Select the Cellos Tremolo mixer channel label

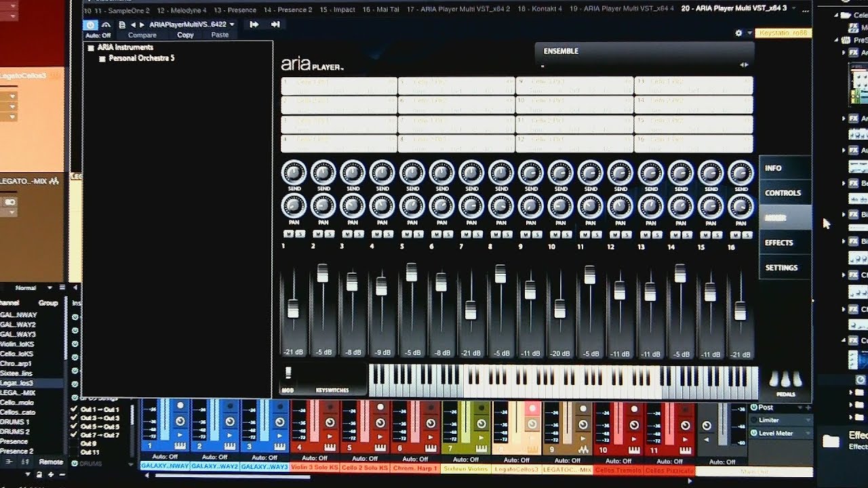click(618, 470)
